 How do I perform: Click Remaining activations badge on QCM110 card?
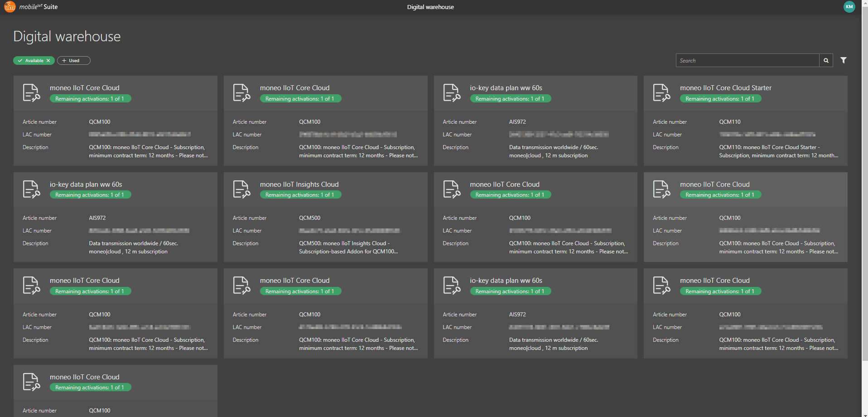(x=720, y=99)
